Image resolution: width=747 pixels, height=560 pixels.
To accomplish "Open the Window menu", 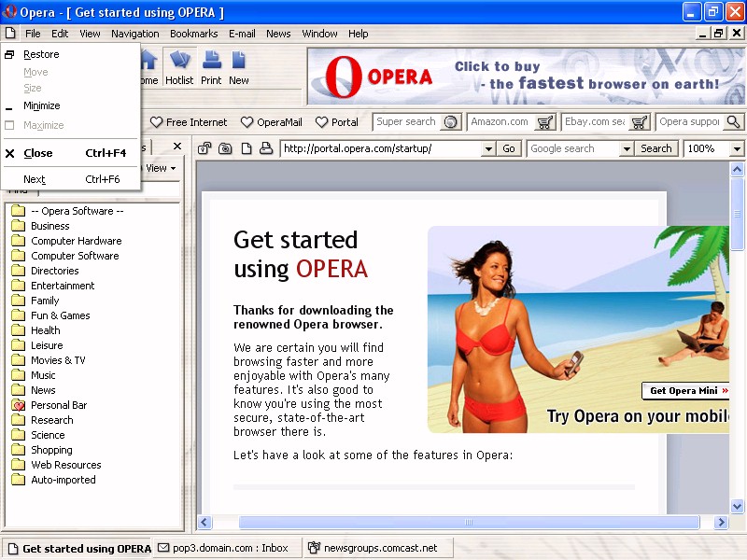I will 319,34.
